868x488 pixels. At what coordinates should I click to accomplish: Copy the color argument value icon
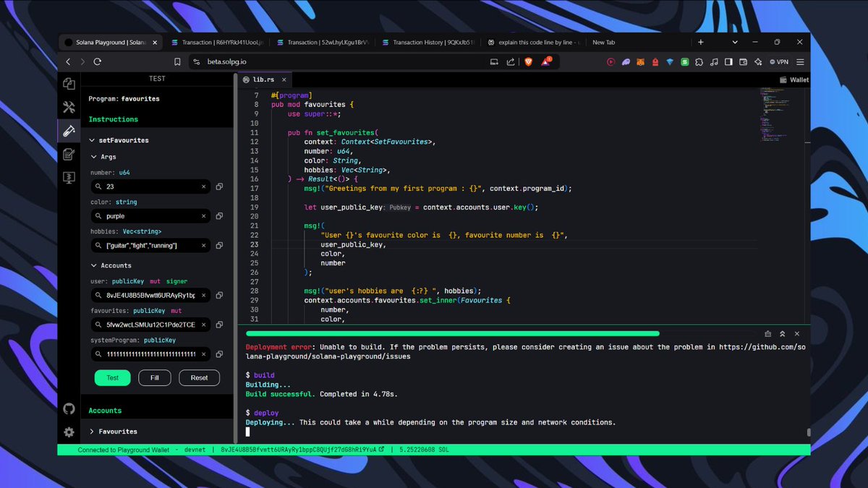pyautogui.click(x=219, y=215)
